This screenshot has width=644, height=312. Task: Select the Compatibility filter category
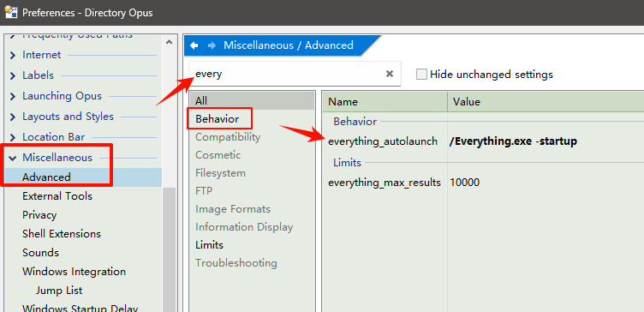coord(228,137)
